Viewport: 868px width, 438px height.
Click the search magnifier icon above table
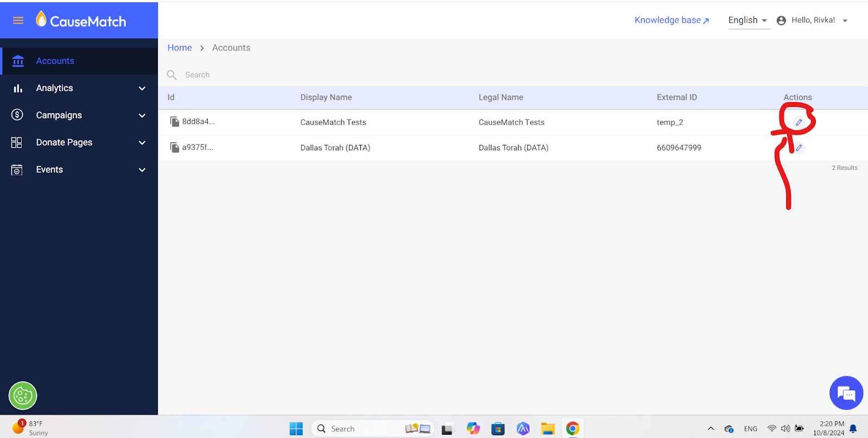point(172,75)
